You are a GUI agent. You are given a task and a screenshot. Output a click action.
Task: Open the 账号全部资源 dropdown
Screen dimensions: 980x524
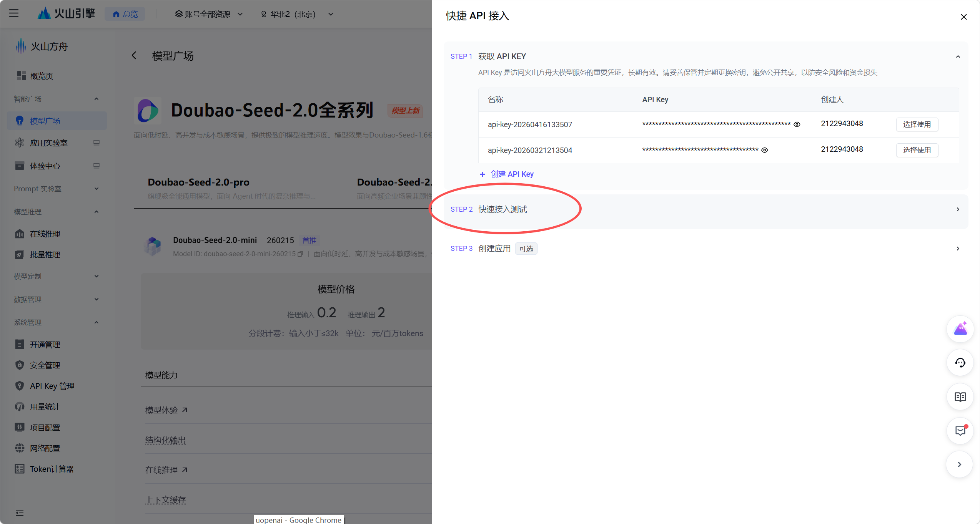click(209, 14)
